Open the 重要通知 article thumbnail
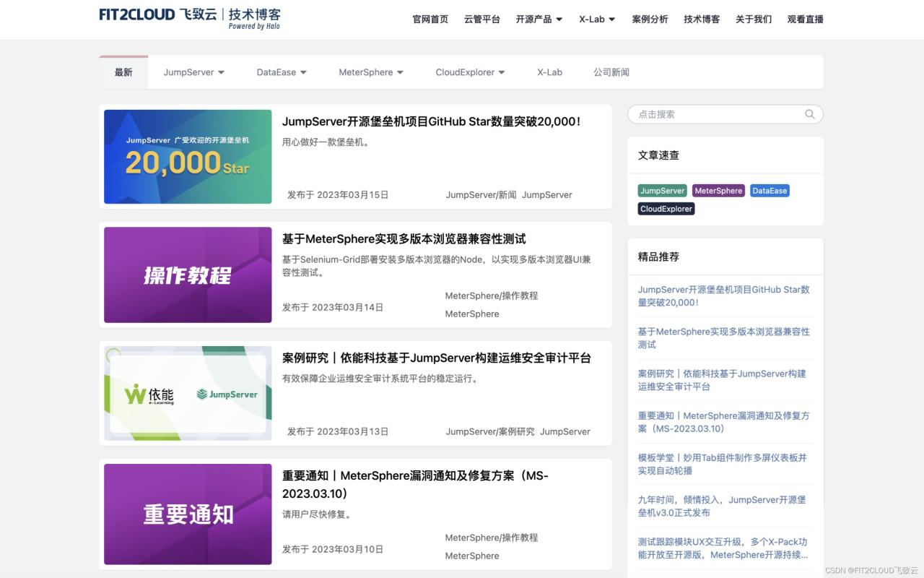This screenshot has width=924, height=578. click(188, 514)
